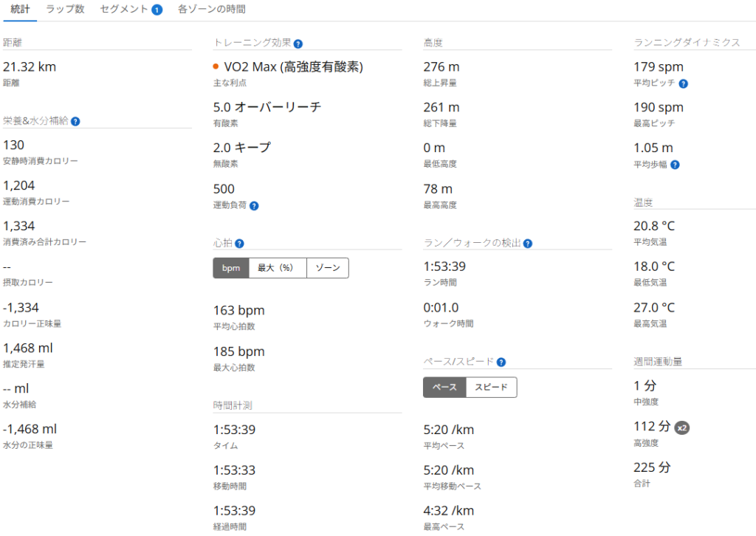Click help icon beside 栄養&水分補給
Screen dimensions: 756x536
click(x=75, y=121)
